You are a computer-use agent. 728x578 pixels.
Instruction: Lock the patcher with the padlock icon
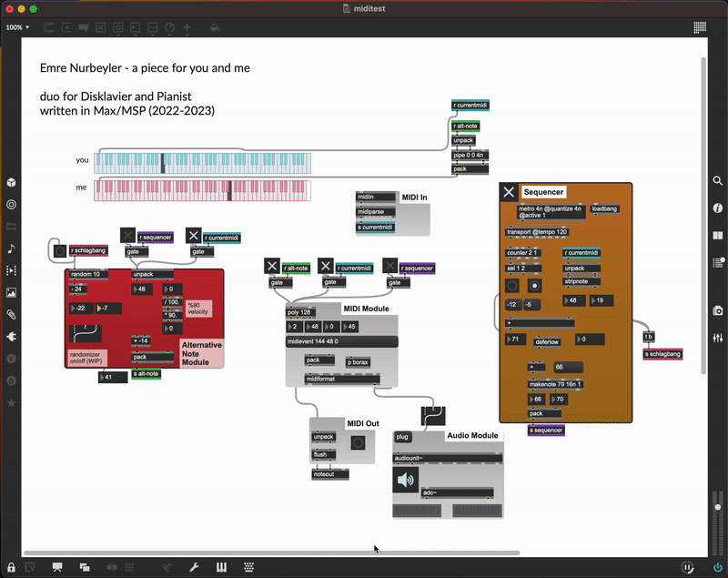11,567
